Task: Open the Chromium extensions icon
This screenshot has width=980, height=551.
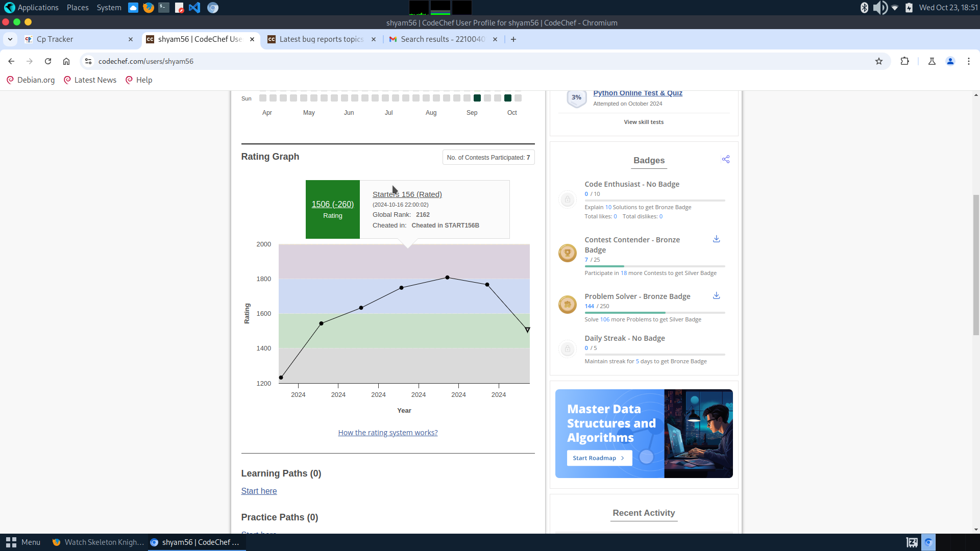Action: (x=904, y=61)
